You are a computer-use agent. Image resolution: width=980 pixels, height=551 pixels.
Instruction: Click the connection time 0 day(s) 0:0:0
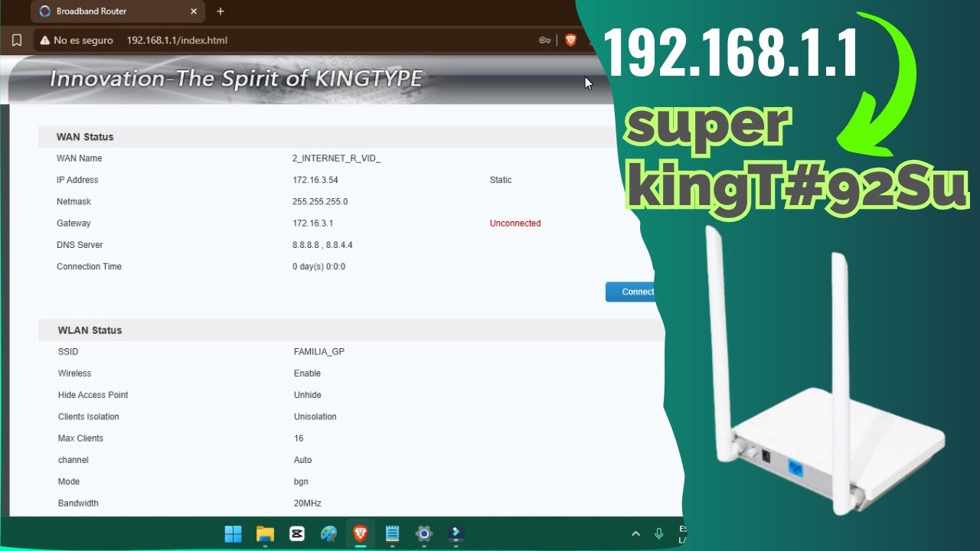[319, 266]
